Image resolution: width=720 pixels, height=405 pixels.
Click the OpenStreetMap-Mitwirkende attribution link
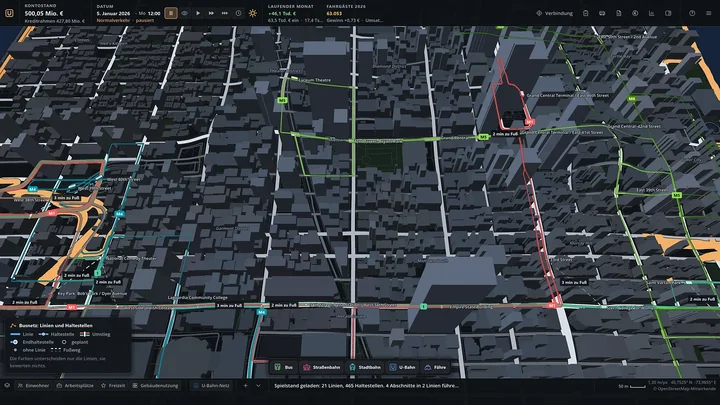point(684,389)
